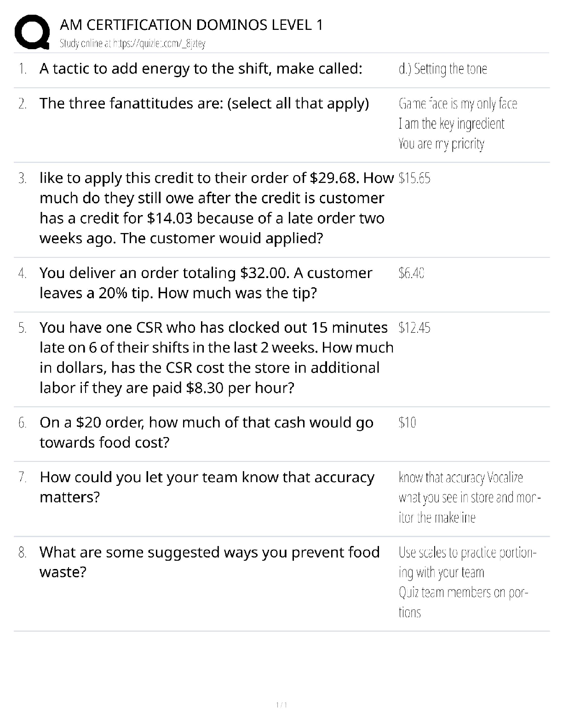The width and height of the screenshot is (563, 728).
Task: Click the $12.45 answer
Action: coord(414,328)
